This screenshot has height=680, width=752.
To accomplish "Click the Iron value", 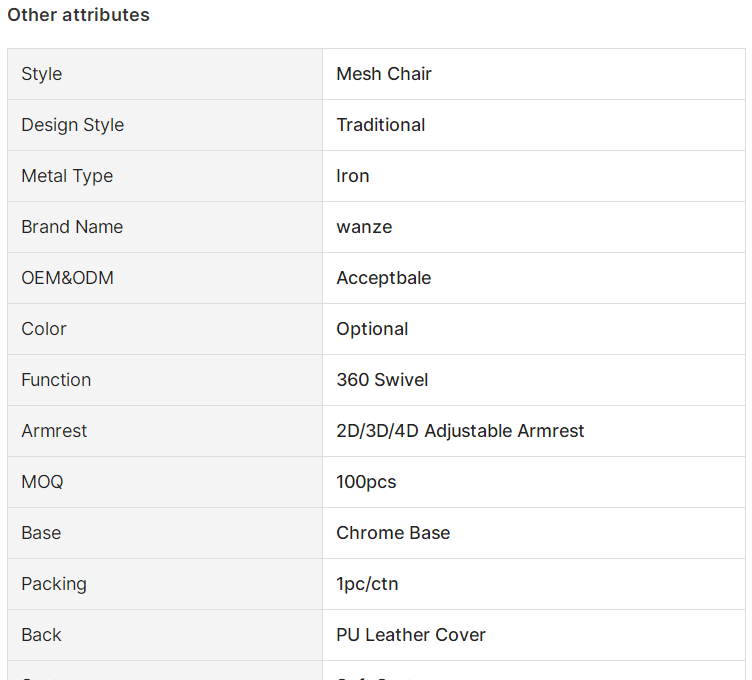I will [x=352, y=176].
